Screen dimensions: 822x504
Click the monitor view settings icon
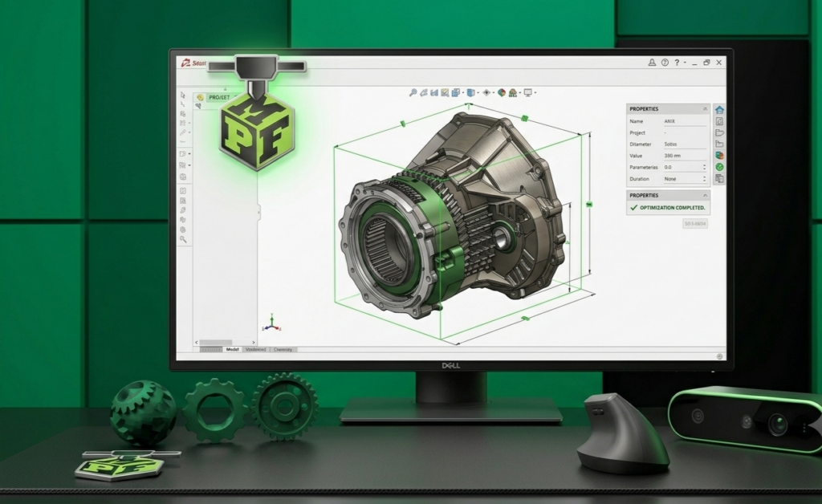pos(528,93)
